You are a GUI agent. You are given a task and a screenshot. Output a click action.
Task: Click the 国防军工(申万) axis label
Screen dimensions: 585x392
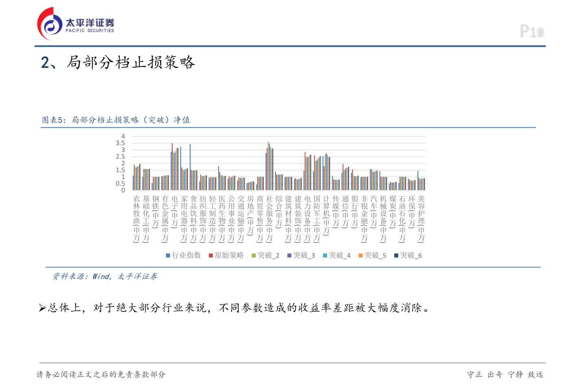pos(317,219)
